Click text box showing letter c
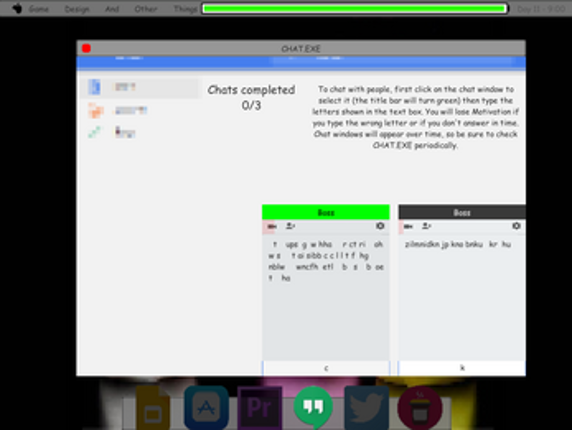The height and width of the screenshot is (430, 572). click(326, 368)
